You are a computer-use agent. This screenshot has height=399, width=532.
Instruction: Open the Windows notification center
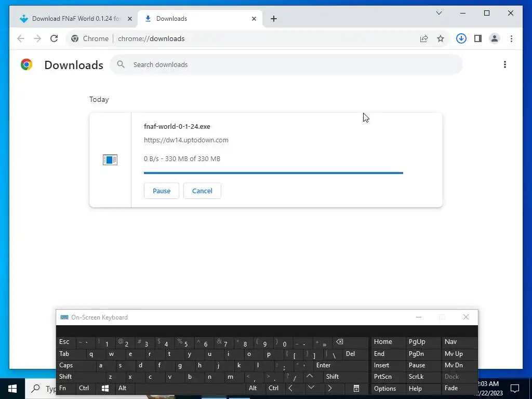click(515, 389)
